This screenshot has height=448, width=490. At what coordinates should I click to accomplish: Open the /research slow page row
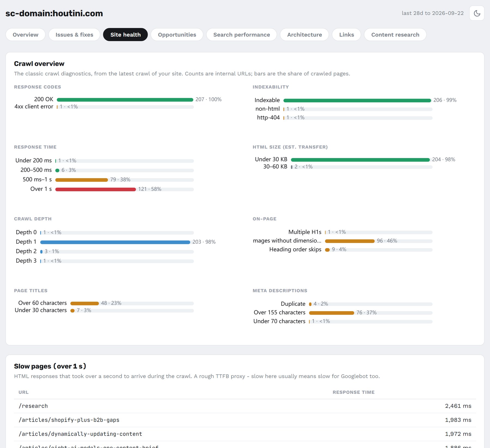(x=245, y=406)
